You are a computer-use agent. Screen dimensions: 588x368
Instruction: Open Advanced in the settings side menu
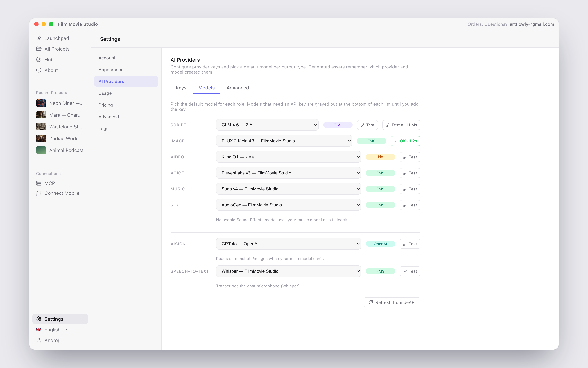point(126,117)
